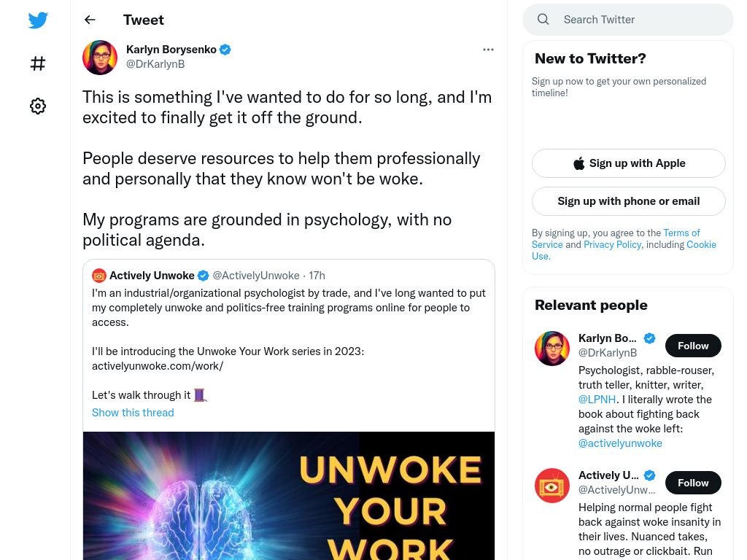Screen dimensions: 747x560
Task: Click Actively Unwoke avatar in quoted tweet
Action: tap(98, 276)
